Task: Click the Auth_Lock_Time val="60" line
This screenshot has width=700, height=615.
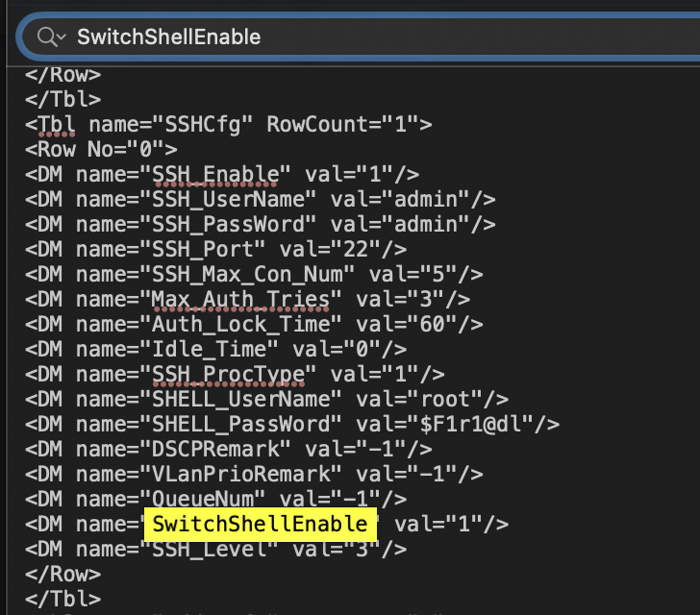Action: 254,324
